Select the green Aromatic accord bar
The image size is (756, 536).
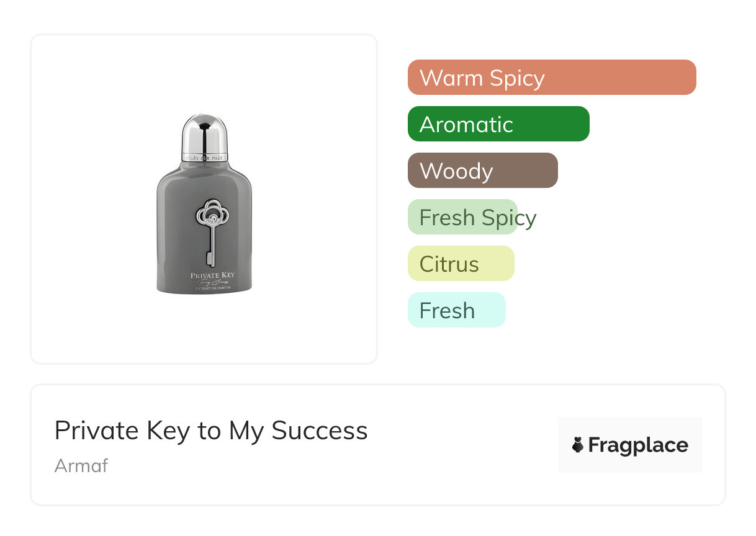(x=498, y=124)
